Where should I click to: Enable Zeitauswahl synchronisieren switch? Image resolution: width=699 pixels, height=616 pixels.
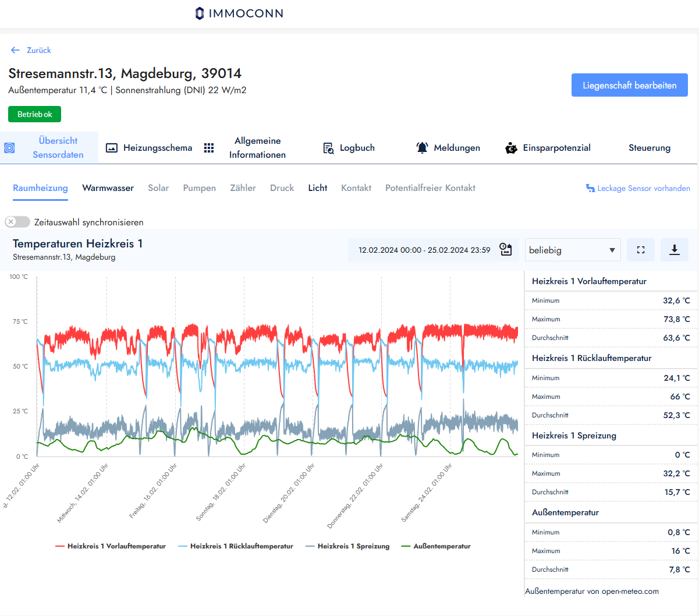click(x=17, y=222)
